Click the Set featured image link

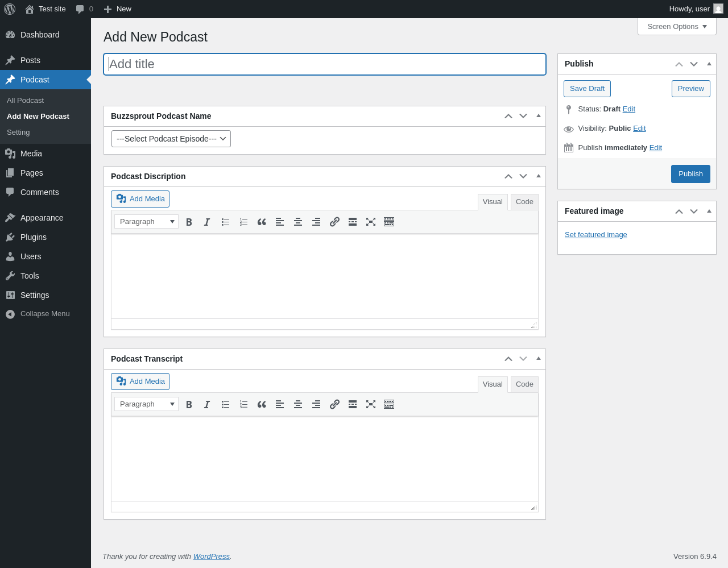tap(595, 235)
